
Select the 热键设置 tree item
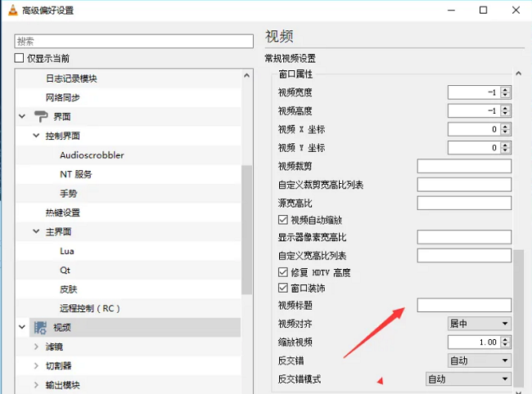[62, 213]
